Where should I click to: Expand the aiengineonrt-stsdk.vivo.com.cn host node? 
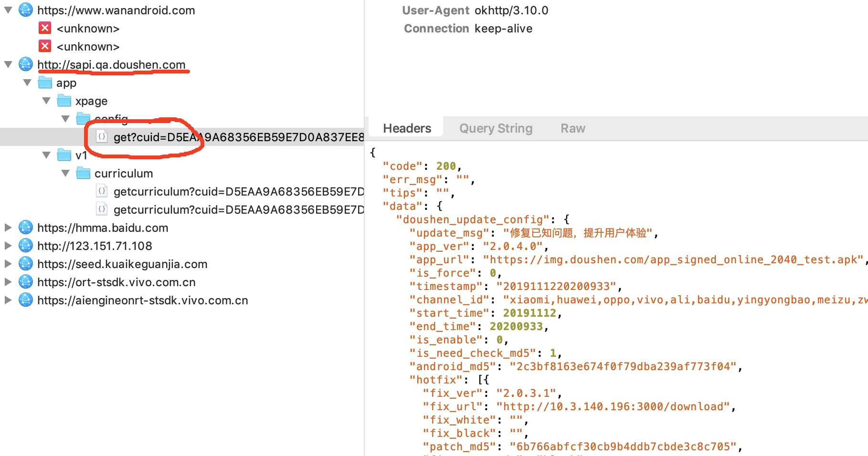[8, 300]
